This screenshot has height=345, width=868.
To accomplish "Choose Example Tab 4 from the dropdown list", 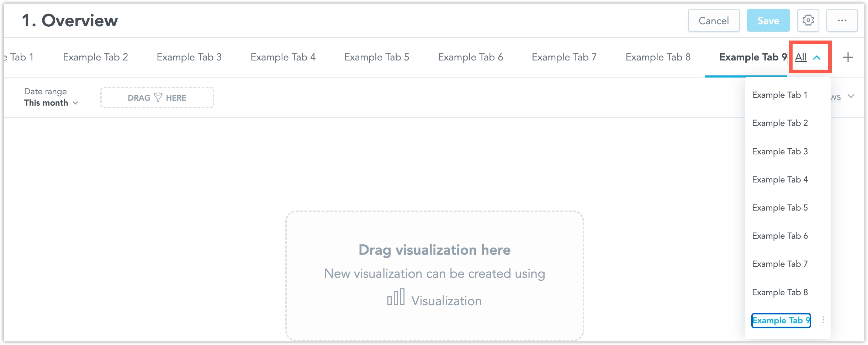I will coord(780,180).
